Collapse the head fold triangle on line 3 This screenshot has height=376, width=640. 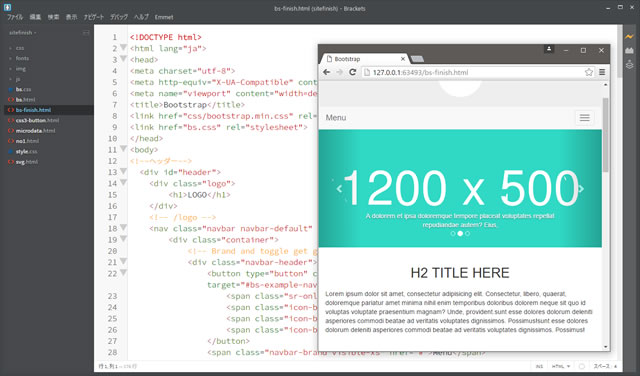point(123,59)
